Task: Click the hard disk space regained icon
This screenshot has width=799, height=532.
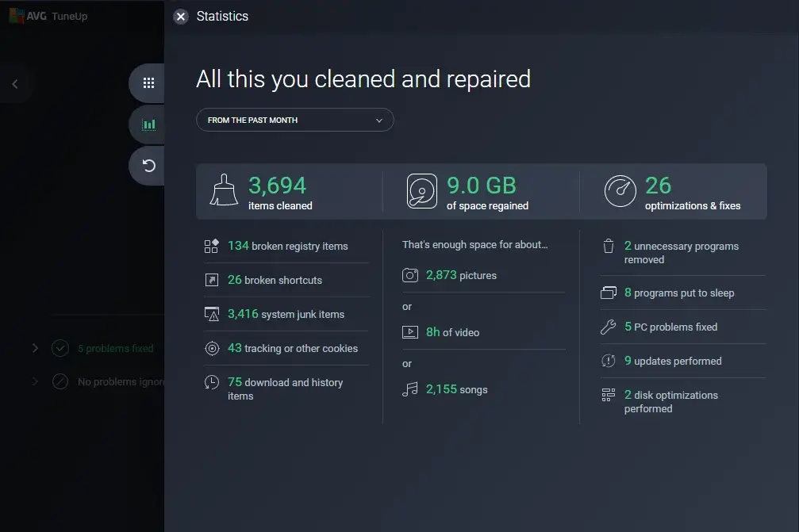Action: point(422,191)
